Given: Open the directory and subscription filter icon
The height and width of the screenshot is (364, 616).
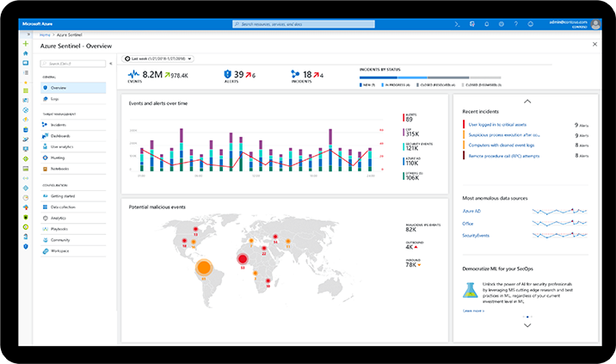Looking at the screenshot, I should (x=471, y=24).
